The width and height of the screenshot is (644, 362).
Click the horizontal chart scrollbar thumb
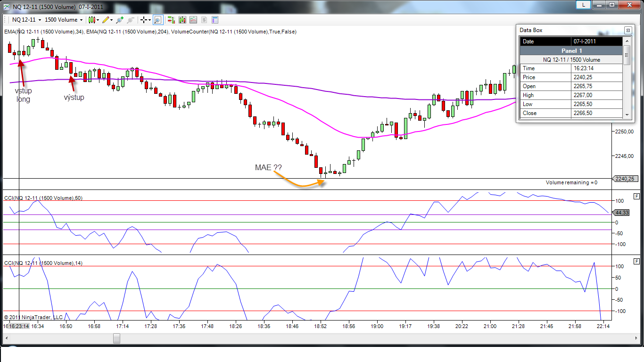coord(116,338)
